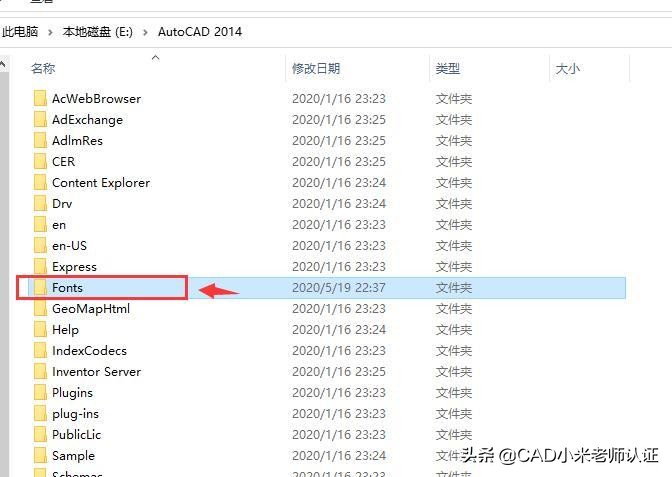The width and height of the screenshot is (672, 477).
Task: Select the IndexCodecs folder name
Action: 90,351
